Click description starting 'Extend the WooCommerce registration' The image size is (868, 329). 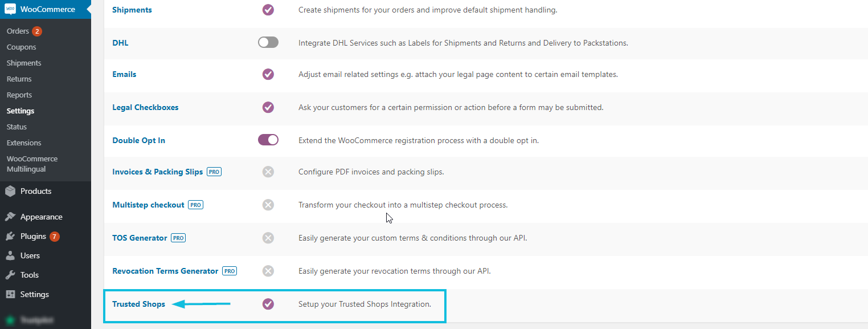(419, 140)
